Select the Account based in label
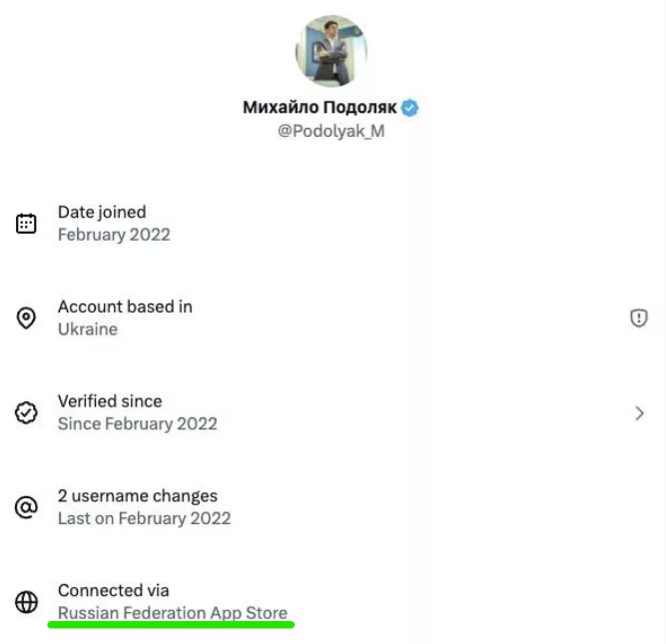Viewport: 666px width, 644px height. (x=125, y=307)
